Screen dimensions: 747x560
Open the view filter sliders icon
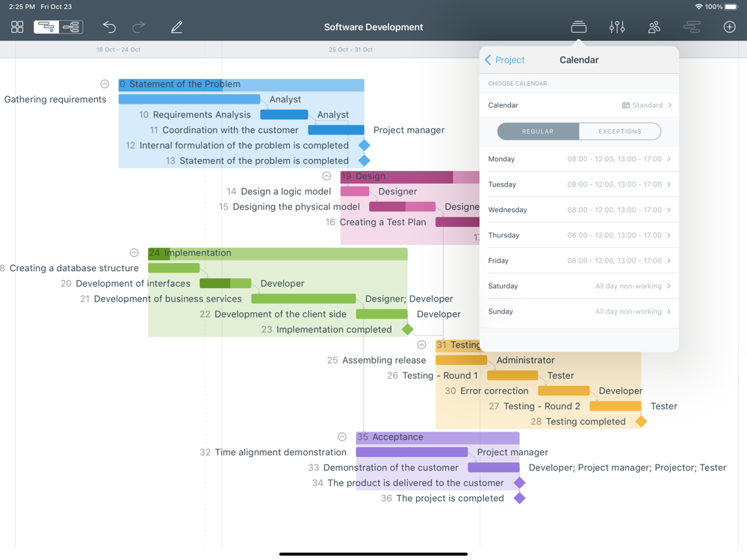[x=617, y=27]
